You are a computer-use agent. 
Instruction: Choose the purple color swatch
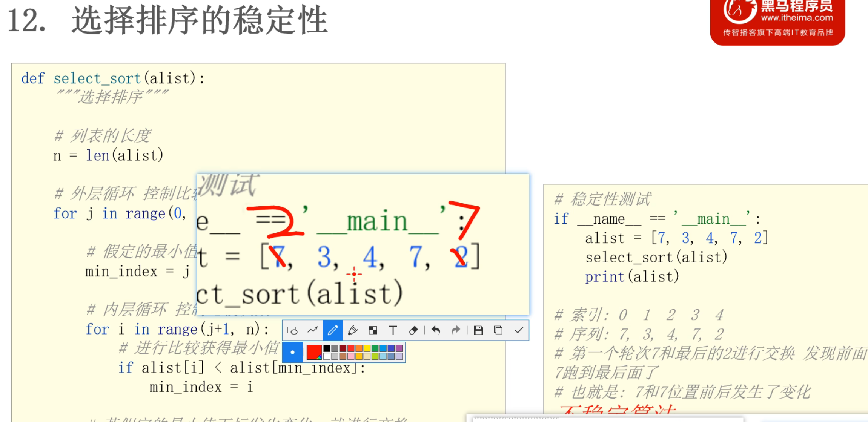pyautogui.click(x=399, y=348)
